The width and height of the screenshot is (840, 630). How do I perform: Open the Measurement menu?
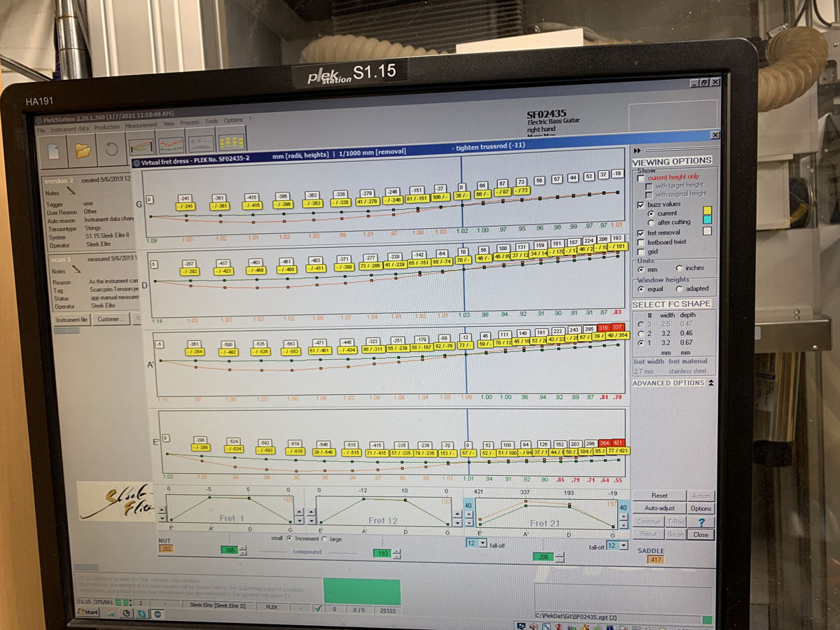pyautogui.click(x=141, y=126)
